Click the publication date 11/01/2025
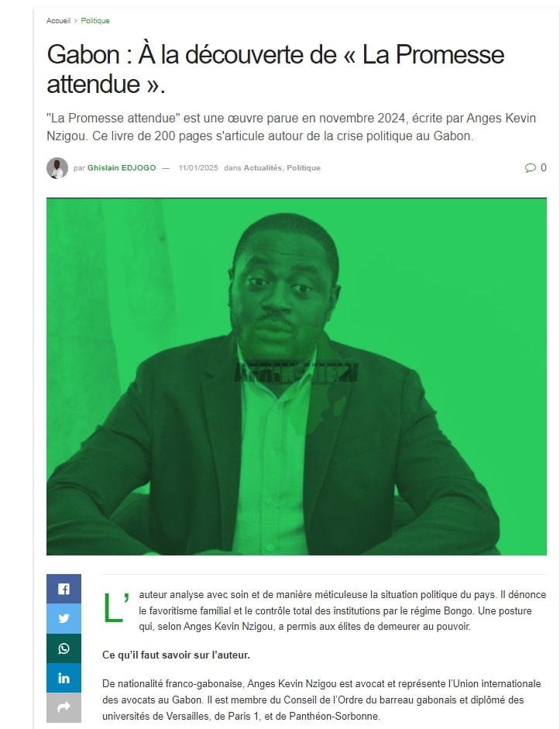This screenshot has width=560, height=729. [198, 168]
